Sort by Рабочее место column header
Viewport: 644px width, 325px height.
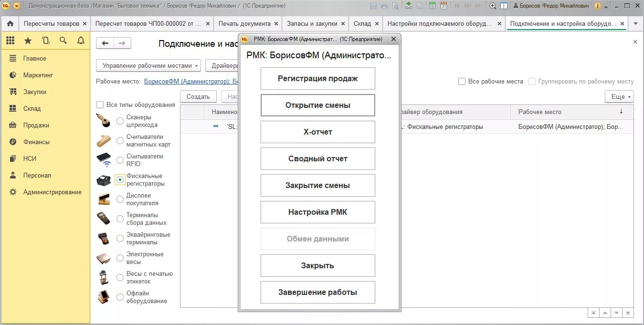point(572,112)
